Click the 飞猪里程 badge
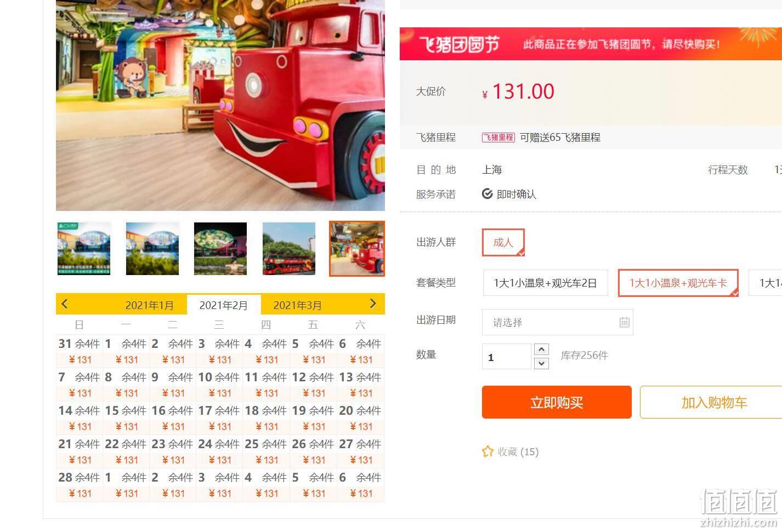 [498, 138]
